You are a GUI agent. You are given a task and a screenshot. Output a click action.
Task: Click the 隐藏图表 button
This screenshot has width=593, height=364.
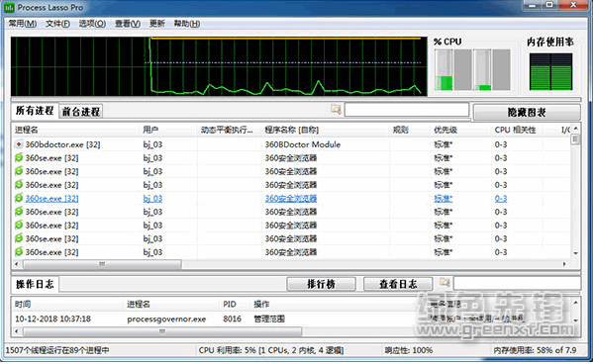click(x=527, y=112)
